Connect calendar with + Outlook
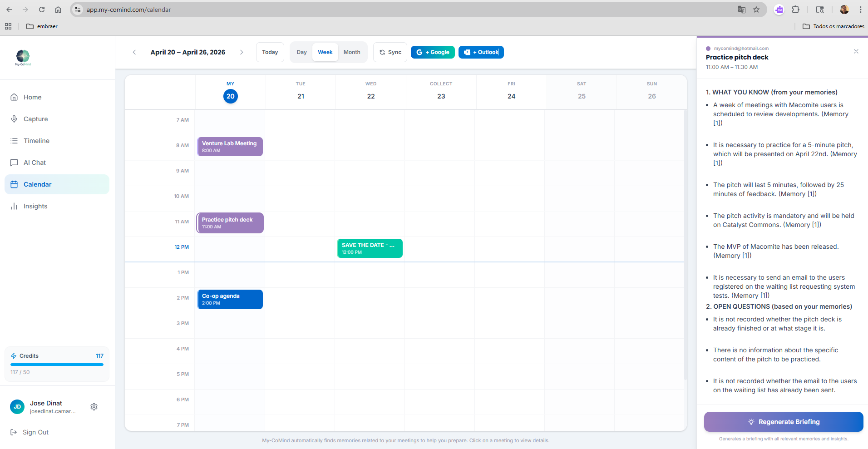Viewport: 868px width, 449px height. (481, 52)
